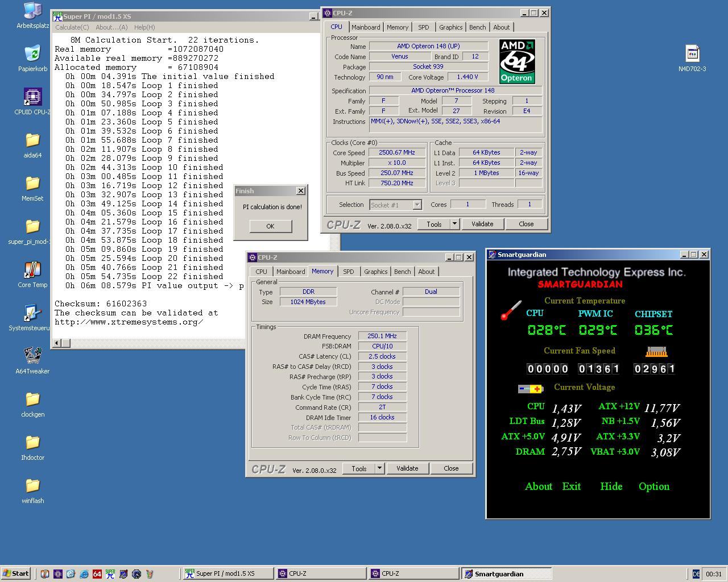The height and width of the screenshot is (582, 728).
Task: Open Calculate(C) menu in Super PI
Action: [x=72, y=27]
